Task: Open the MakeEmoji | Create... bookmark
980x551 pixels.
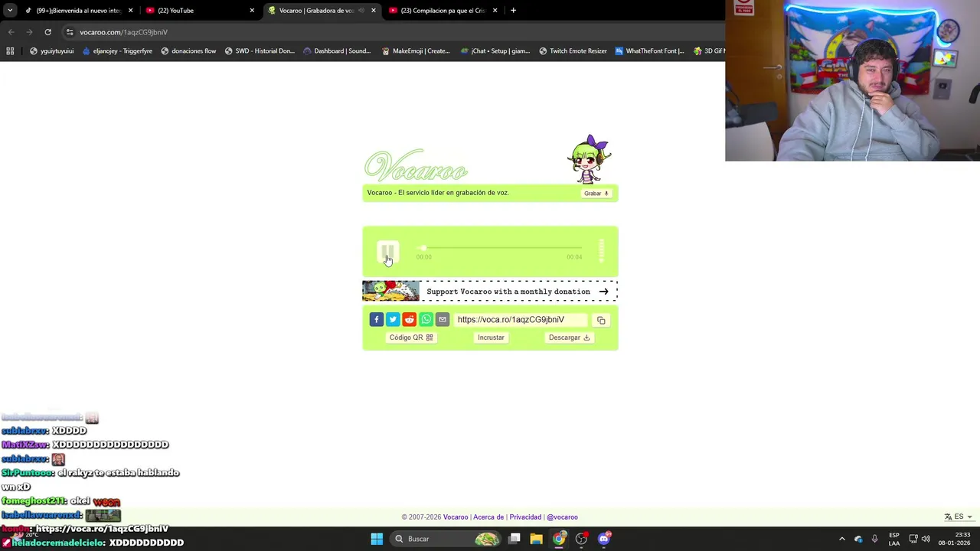Action: tap(416, 51)
